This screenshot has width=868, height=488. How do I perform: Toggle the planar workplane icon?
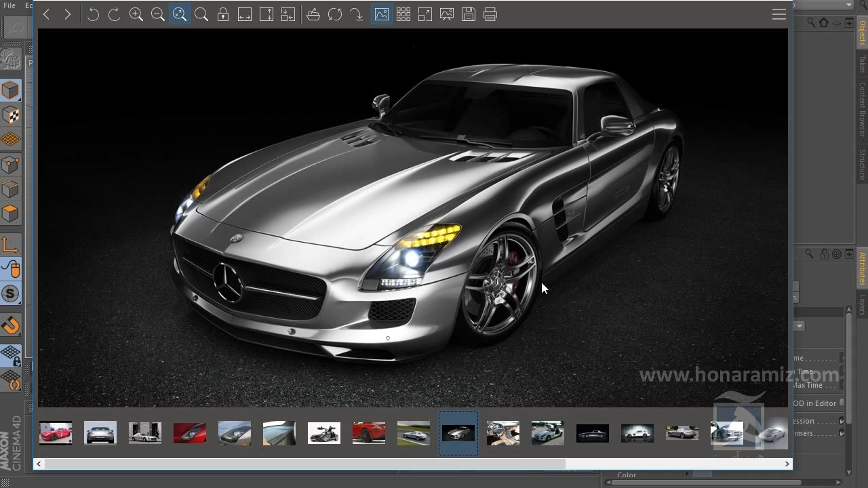[10, 380]
